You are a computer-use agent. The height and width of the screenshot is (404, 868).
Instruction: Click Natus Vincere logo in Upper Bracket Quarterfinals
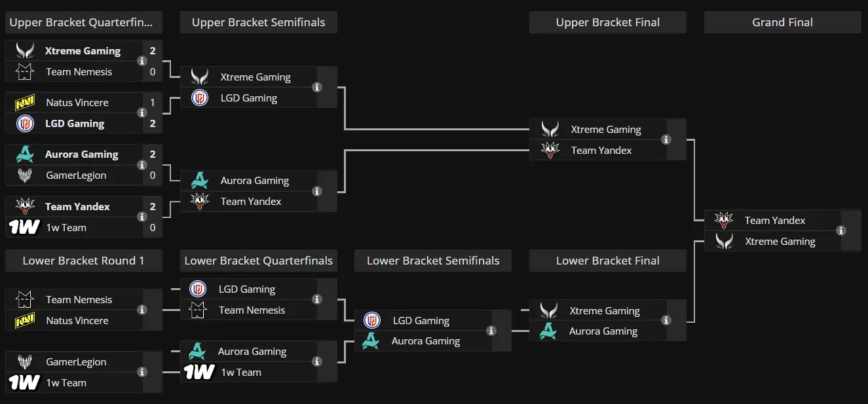click(x=25, y=103)
